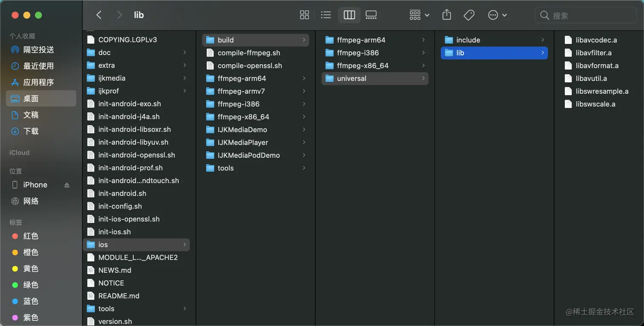This screenshot has height=326, width=644.
Task: Select the build folder
Action: click(256, 40)
